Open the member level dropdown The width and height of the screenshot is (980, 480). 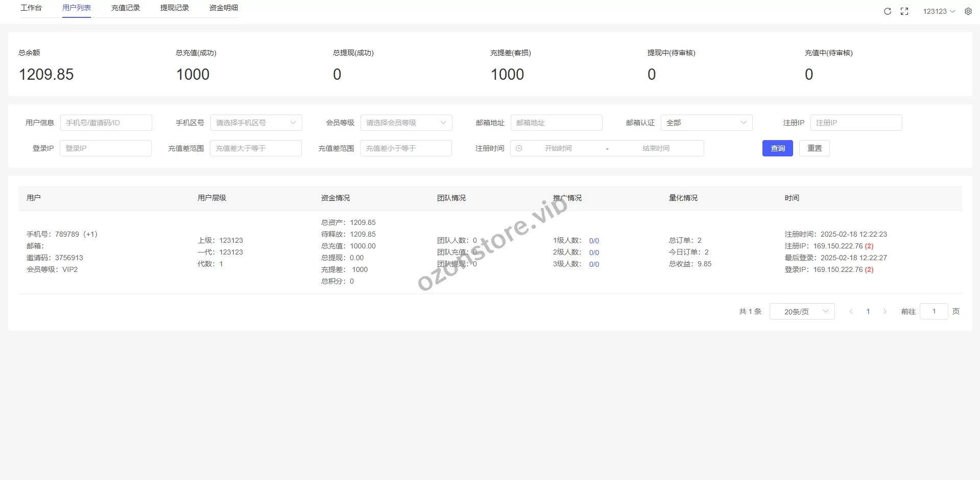pyautogui.click(x=406, y=123)
